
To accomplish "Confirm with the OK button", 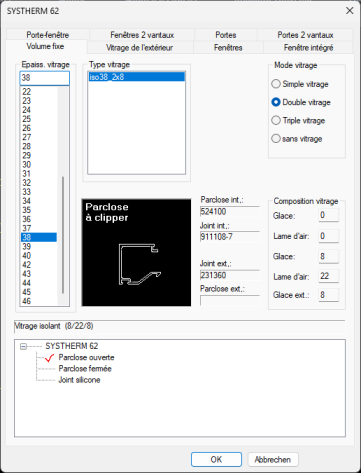I will click(x=216, y=460).
